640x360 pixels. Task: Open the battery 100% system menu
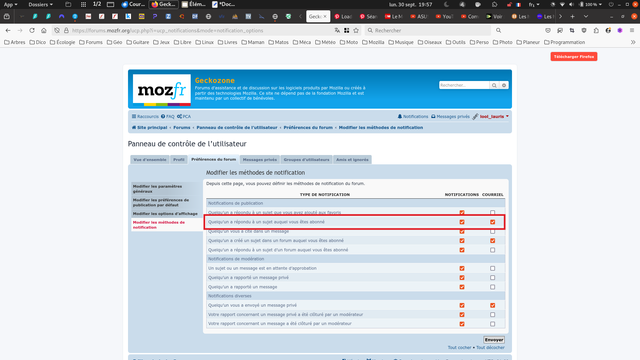tap(591, 4)
